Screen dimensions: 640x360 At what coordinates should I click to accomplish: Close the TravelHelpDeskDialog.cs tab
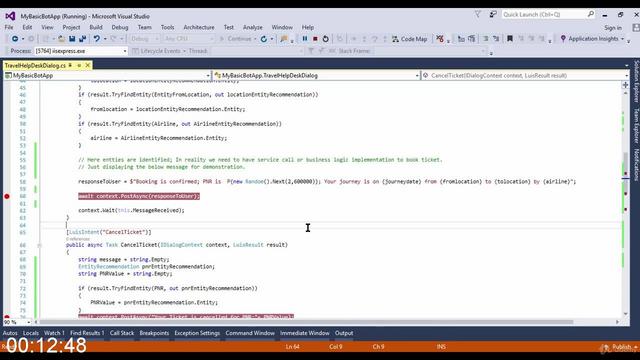[87, 65]
